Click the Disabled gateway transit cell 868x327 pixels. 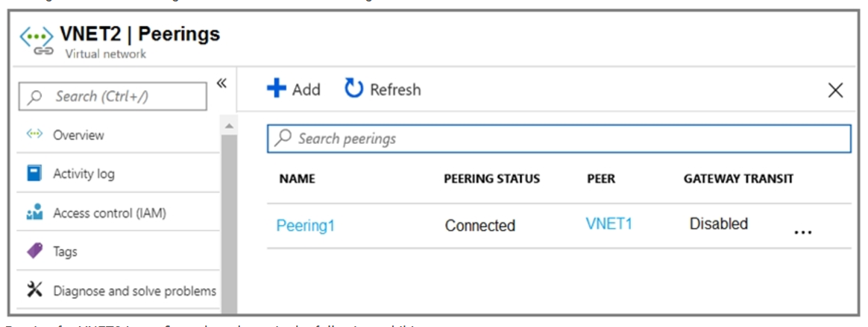[719, 223]
